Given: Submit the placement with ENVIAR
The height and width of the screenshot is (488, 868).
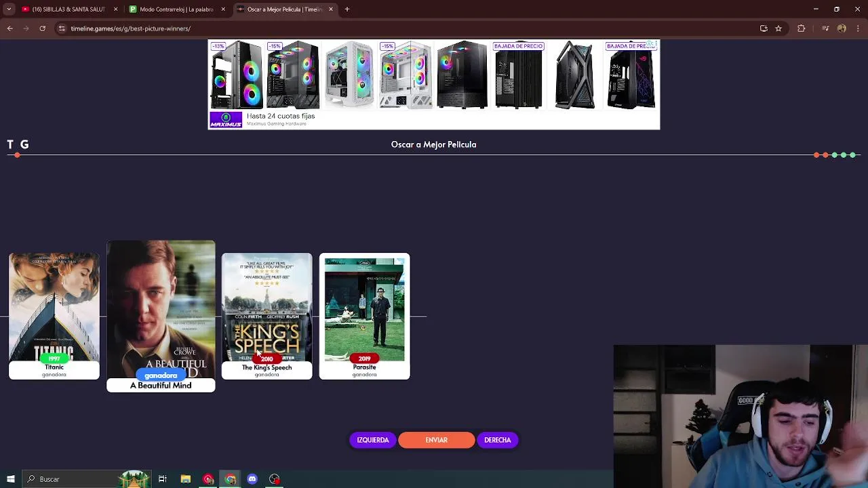Looking at the screenshot, I should [437, 440].
